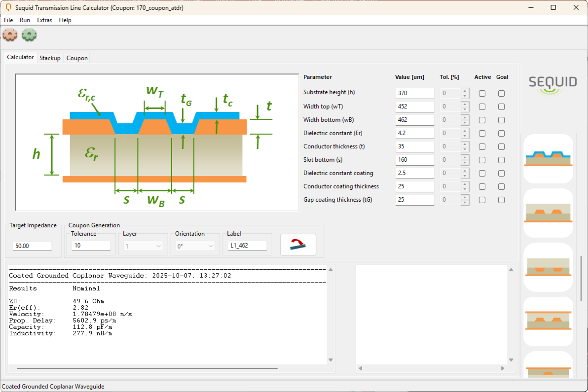Image resolution: width=588 pixels, height=392 pixels.
Task: Click the results panel horizontal scrollbar
Action: click(147, 368)
